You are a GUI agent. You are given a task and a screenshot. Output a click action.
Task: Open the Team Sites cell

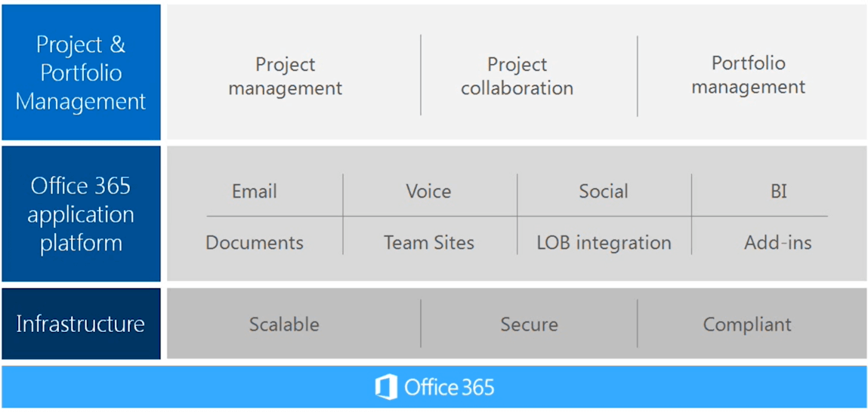tap(428, 243)
